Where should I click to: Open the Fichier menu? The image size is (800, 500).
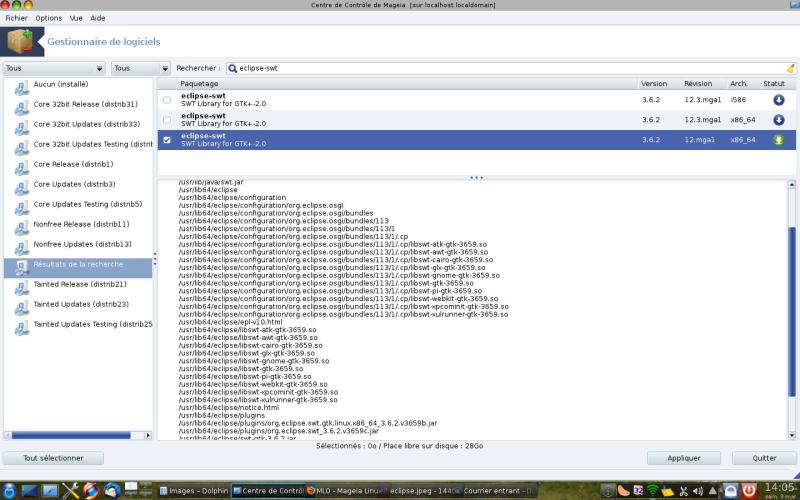(x=16, y=18)
